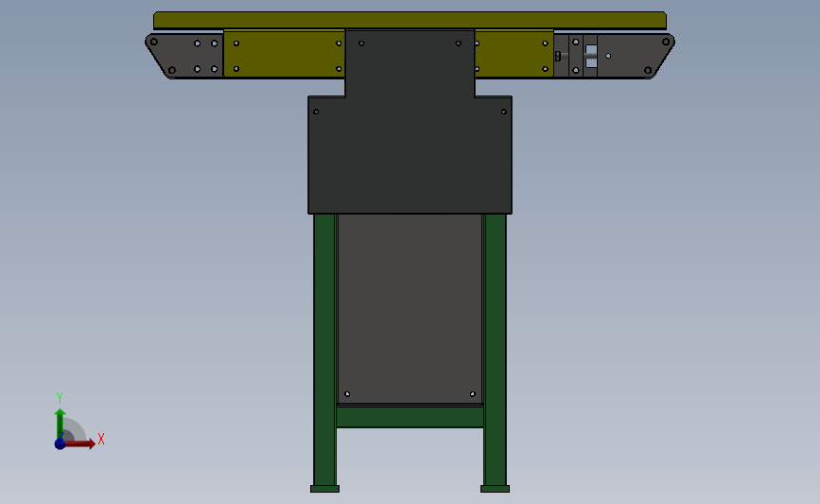The height and width of the screenshot is (504, 820).
Task: Click the blue Z axis ball on triad
Action: (x=60, y=444)
